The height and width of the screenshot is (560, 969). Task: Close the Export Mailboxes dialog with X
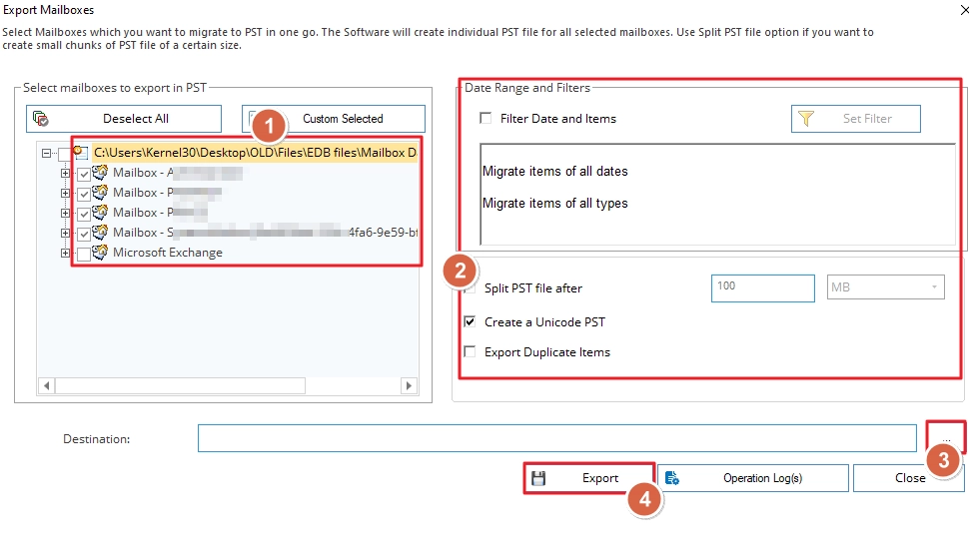point(963,10)
